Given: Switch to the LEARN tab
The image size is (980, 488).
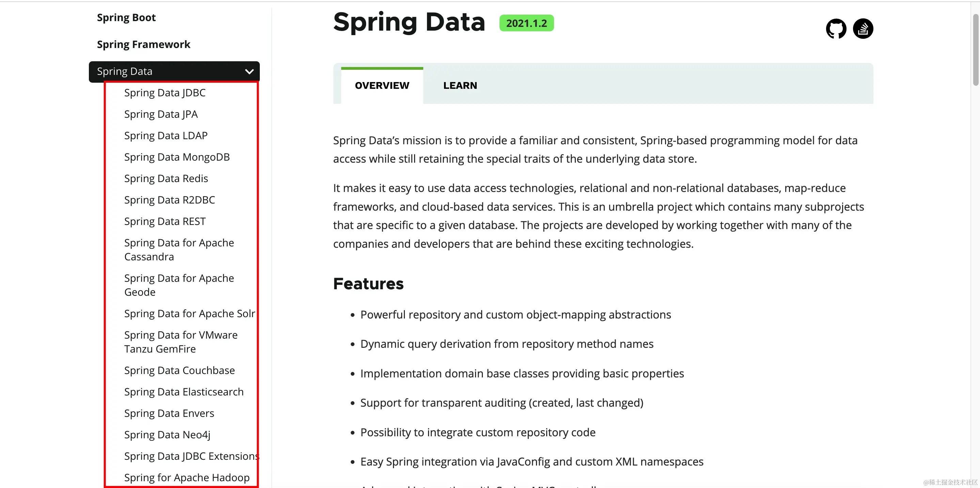Looking at the screenshot, I should point(460,85).
